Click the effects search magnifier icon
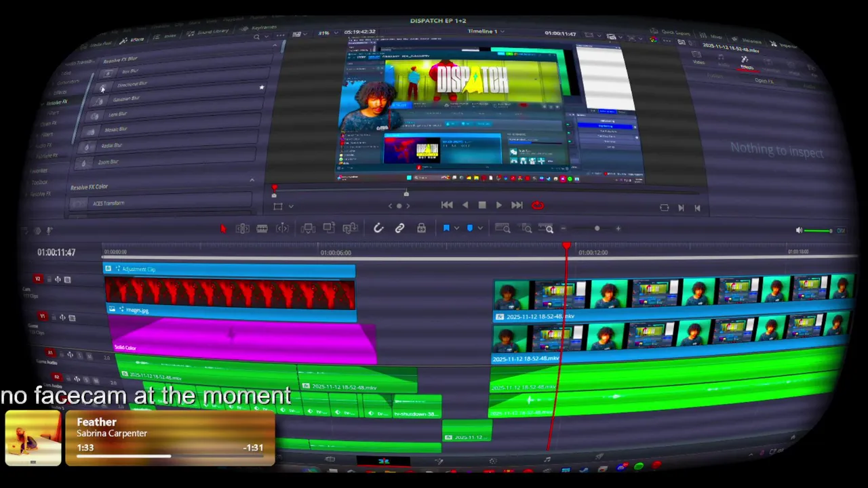Viewport: 868px width, 488px height. point(256,38)
